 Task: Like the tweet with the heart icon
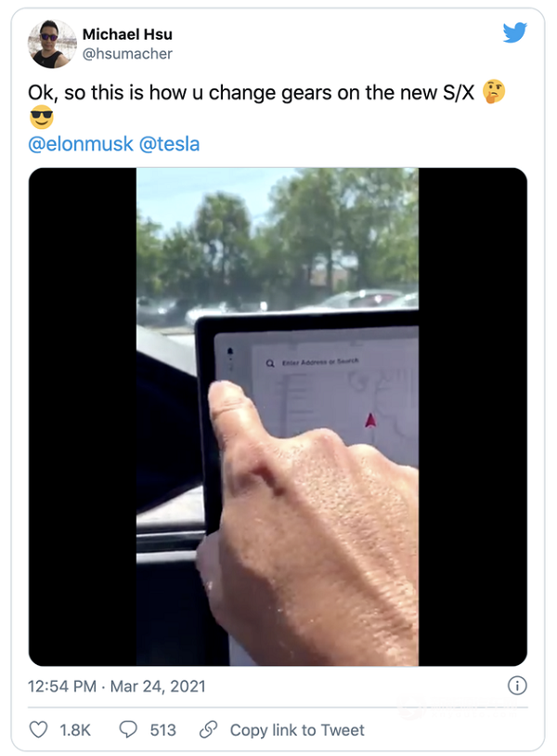point(39,729)
